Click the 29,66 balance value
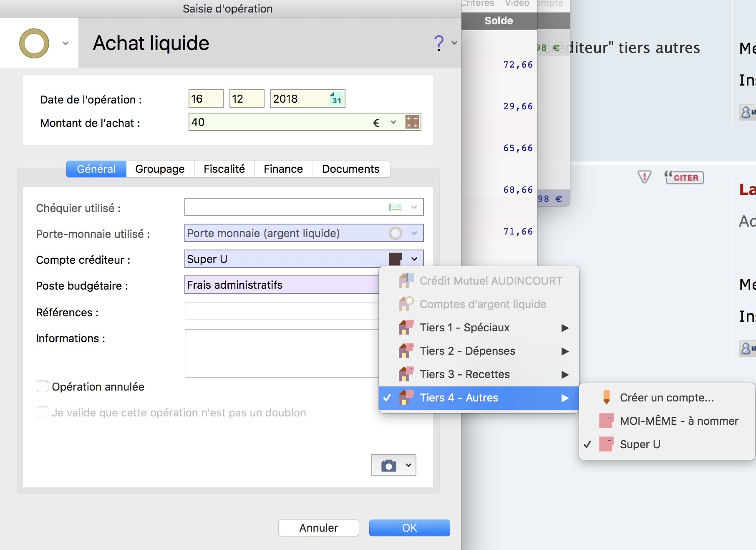The width and height of the screenshot is (756, 550). (518, 106)
